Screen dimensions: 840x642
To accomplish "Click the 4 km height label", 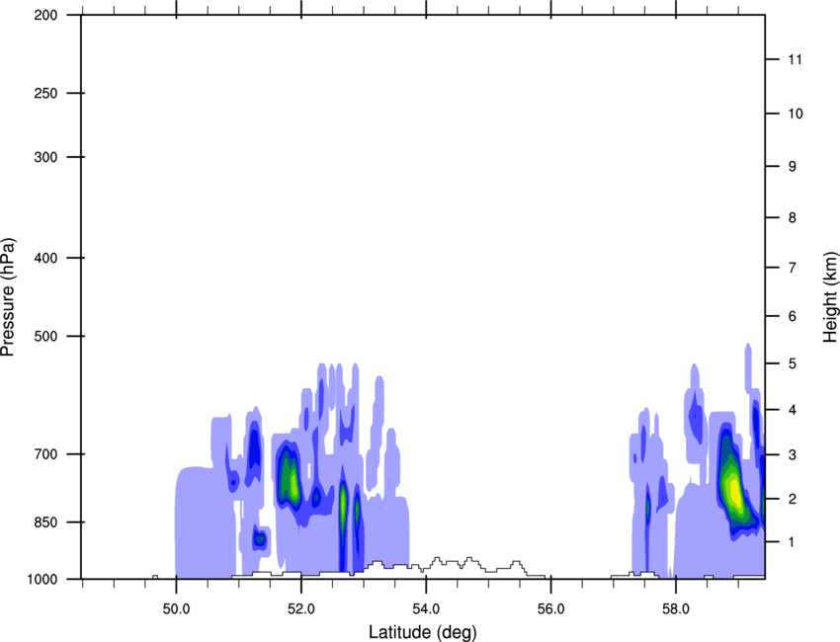I will [x=793, y=410].
